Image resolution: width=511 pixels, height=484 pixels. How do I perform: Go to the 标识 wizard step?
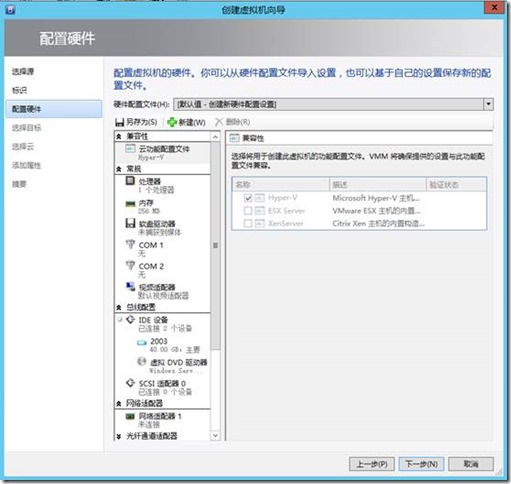pos(19,90)
